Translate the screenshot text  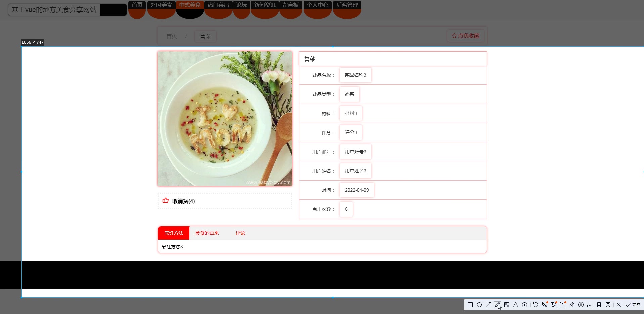pos(554,305)
